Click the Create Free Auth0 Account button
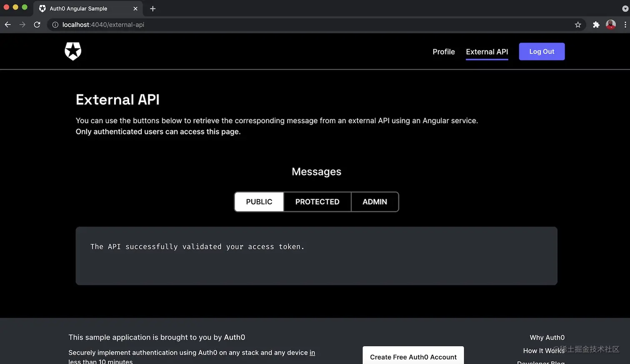This screenshot has height=364, width=630. pos(413,357)
